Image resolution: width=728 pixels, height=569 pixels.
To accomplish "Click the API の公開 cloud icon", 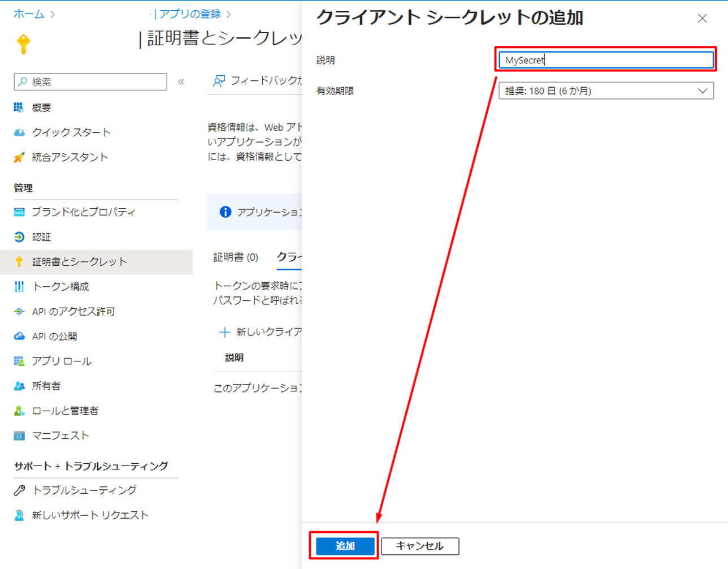I will click(19, 336).
